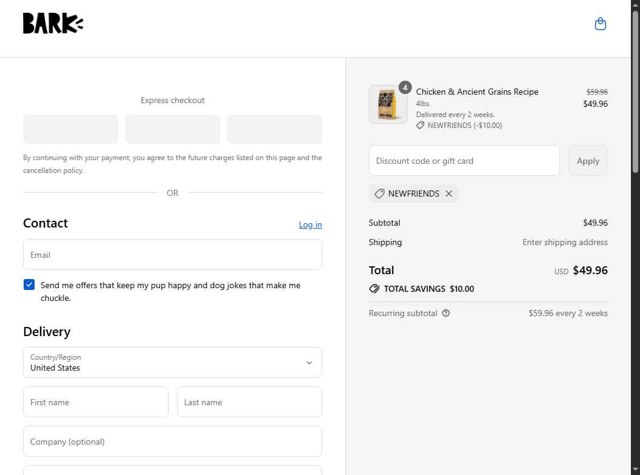640x475 pixels.
Task: Click the page vertical scrollbar thumb
Action: pos(636,92)
